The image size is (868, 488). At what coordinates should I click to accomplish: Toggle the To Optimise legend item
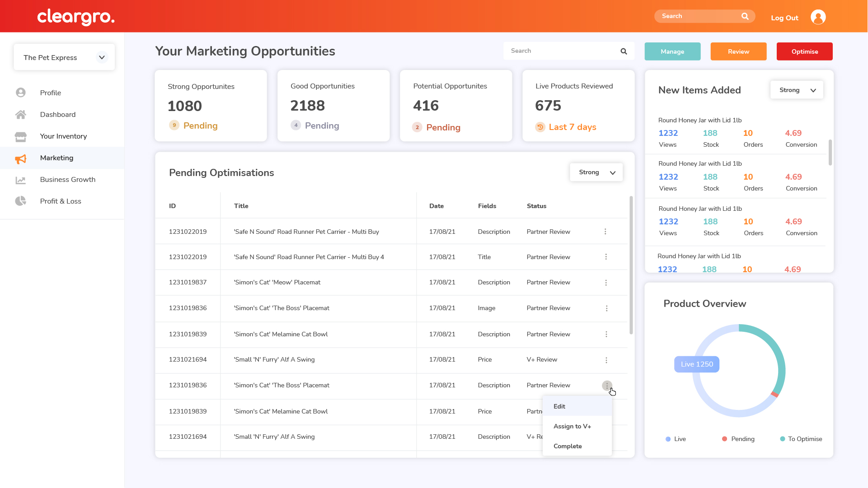[801, 439]
